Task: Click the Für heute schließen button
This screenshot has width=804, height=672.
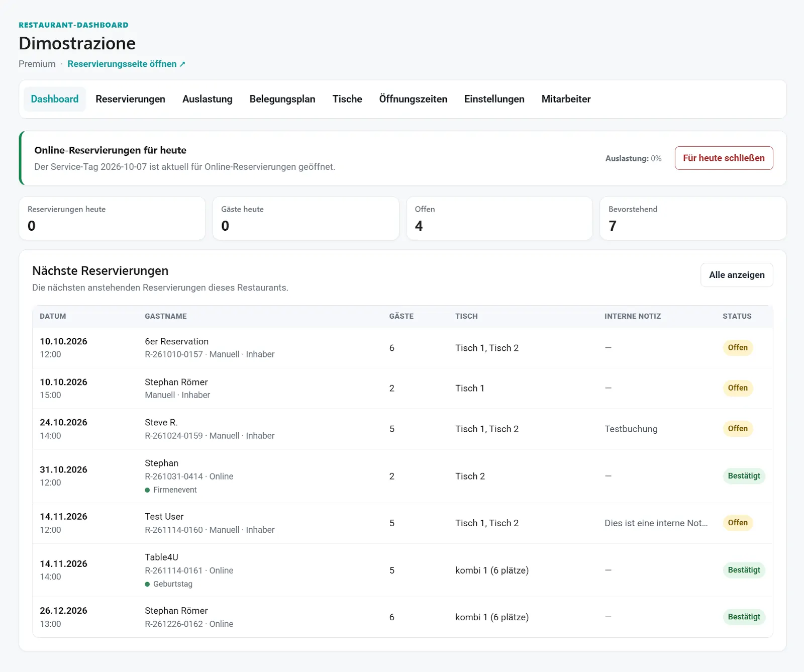Action: pos(724,158)
